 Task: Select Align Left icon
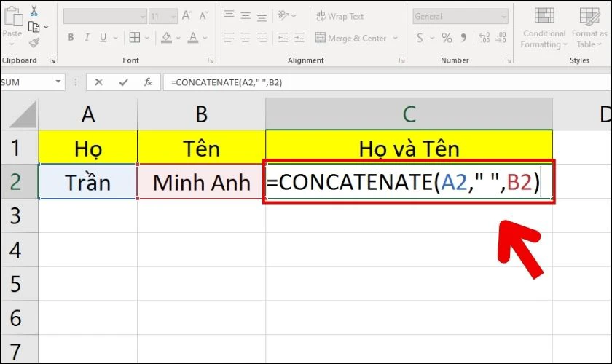[229, 37]
